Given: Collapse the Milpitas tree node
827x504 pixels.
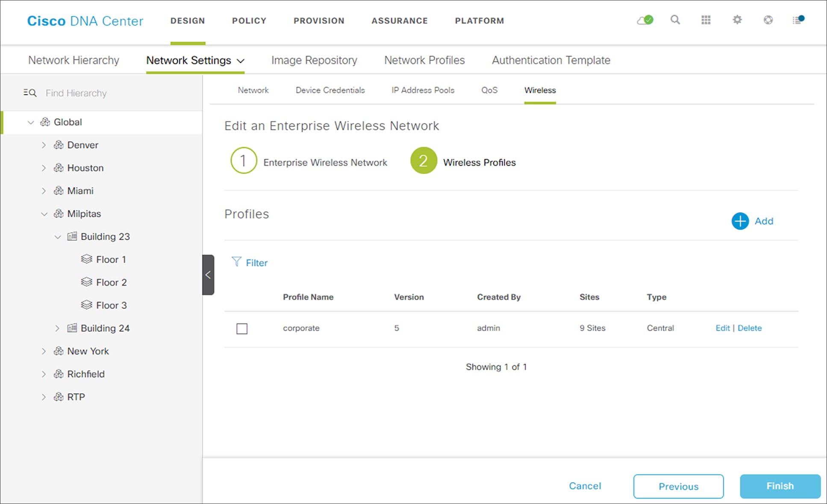Looking at the screenshot, I should (44, 214).
